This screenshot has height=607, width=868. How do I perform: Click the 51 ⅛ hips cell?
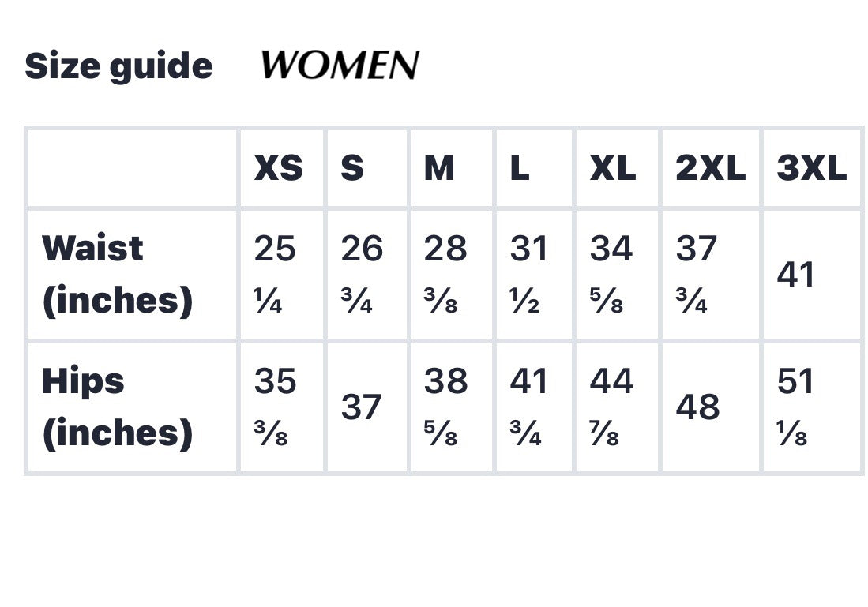tap(795, 407)
